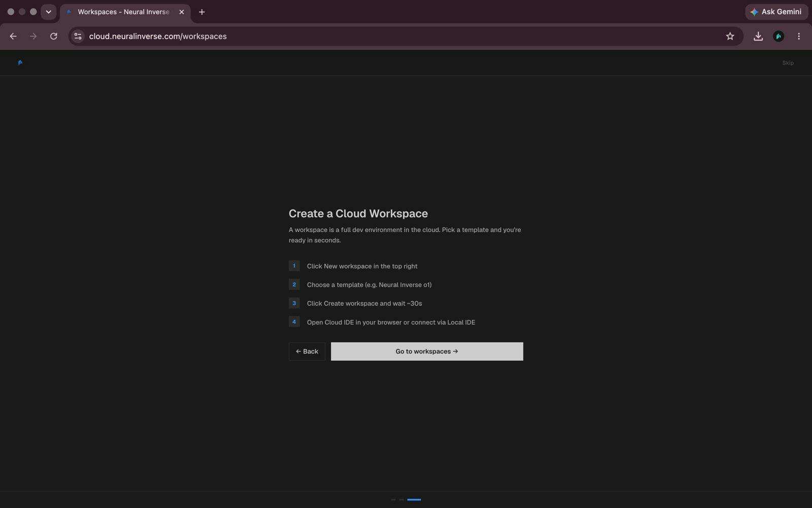Jump to the first onboarding step indicator
Viewport: 812px width, 508px height.
(x=393, y=499)
